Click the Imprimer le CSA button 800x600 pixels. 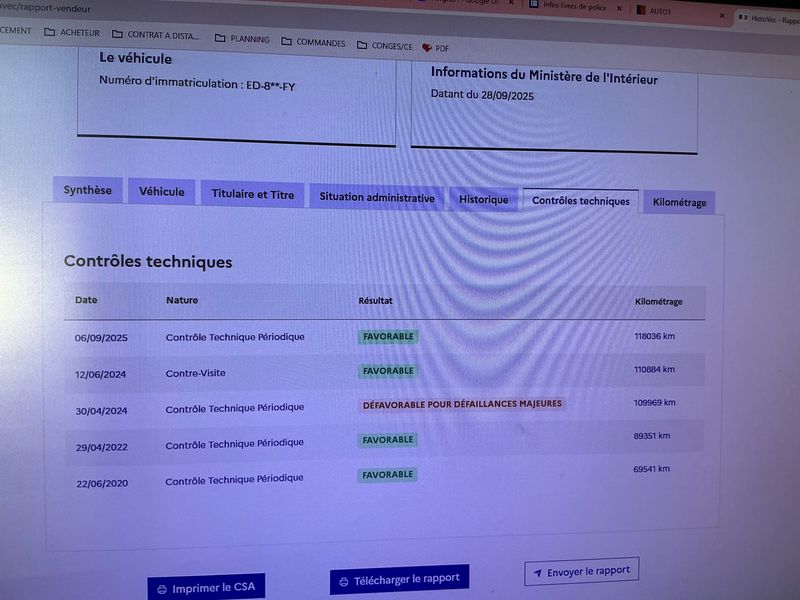tap(206, 589)
